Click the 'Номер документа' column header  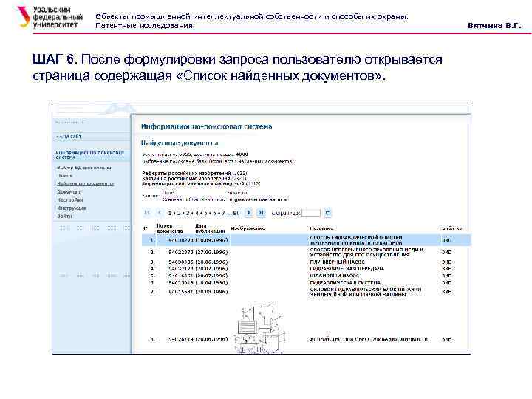pos(170,228)
